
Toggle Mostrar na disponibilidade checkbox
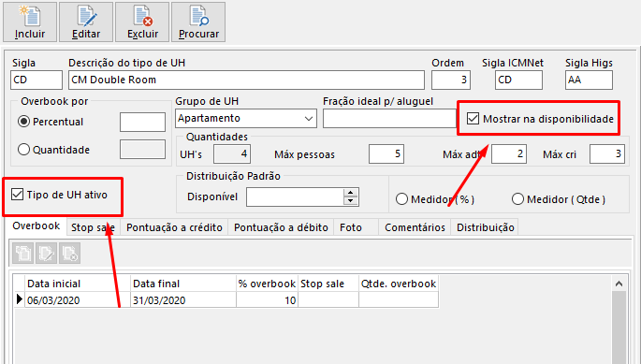(473, 119)
